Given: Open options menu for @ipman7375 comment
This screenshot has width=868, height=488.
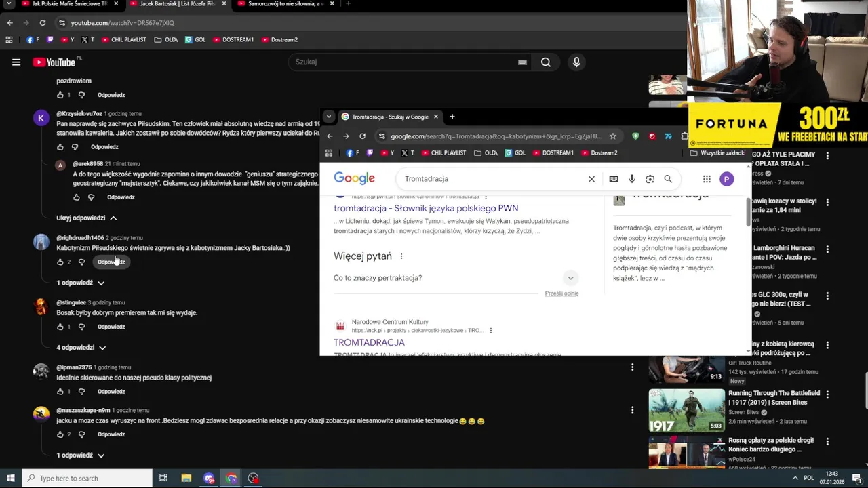Looking at the screenshot, I should 632,367.
